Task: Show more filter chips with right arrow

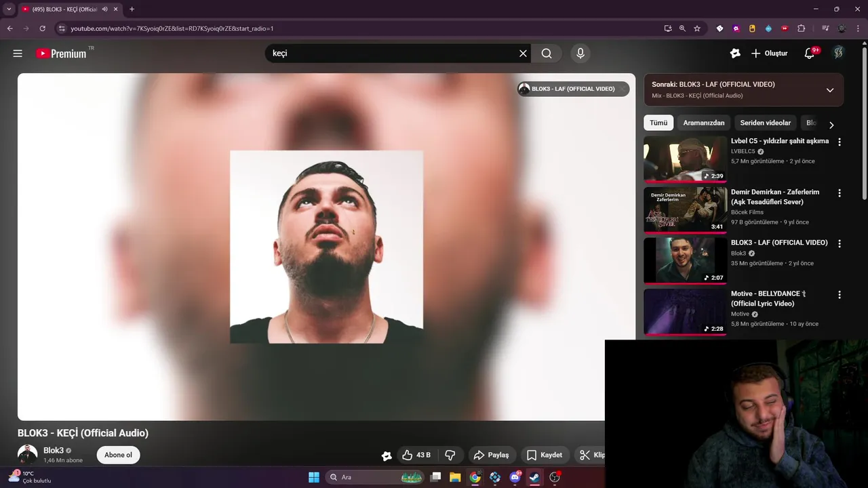Action: coord(831,125)
